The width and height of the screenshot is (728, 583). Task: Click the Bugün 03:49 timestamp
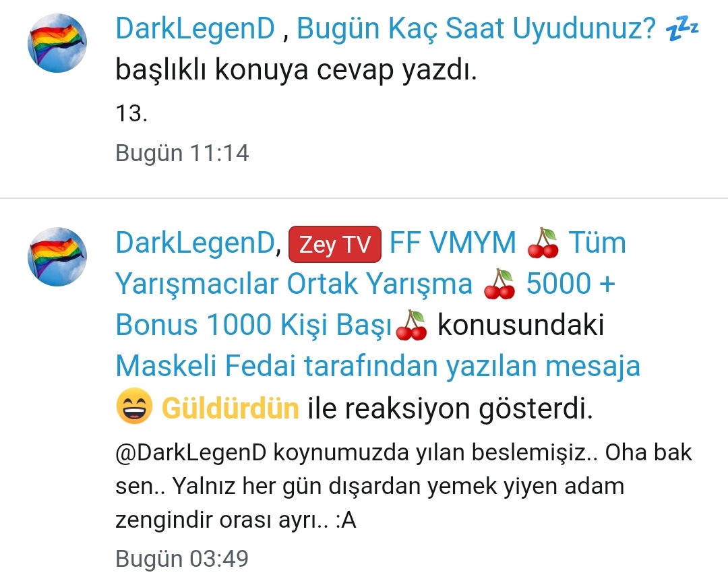pos(182,558)
